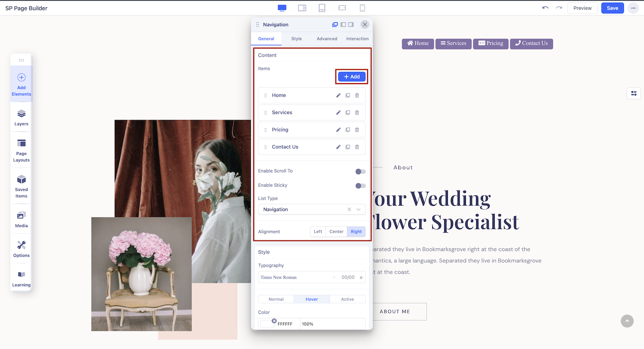Image resolution: width=644 pixels, height=349 pixels.
Task: Delete the Pricing item with trash icon
Action: (x=357, y=130)
